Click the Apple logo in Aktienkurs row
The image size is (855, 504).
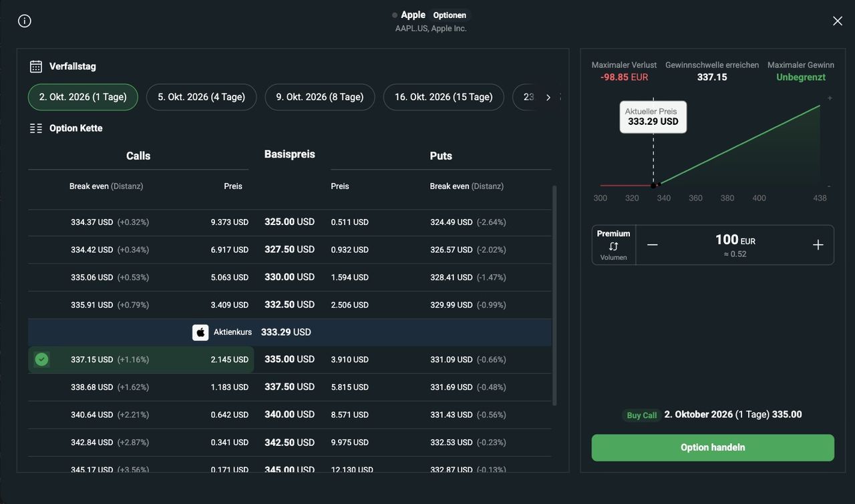(200, 332)
